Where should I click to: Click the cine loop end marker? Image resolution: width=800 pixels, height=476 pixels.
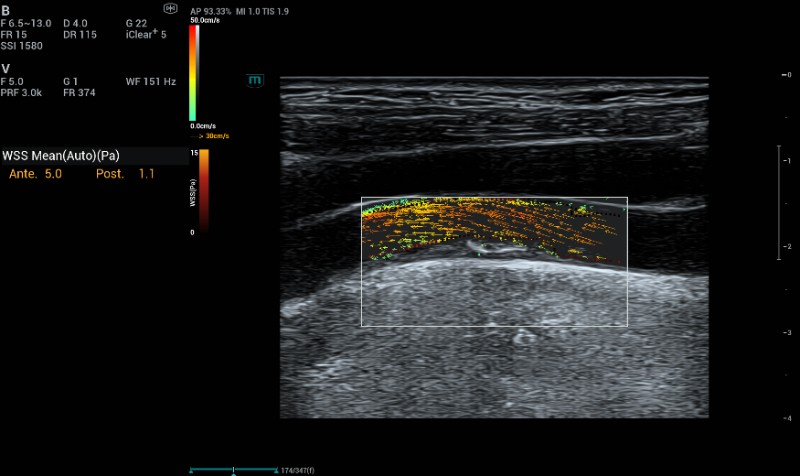pos(277,469)
